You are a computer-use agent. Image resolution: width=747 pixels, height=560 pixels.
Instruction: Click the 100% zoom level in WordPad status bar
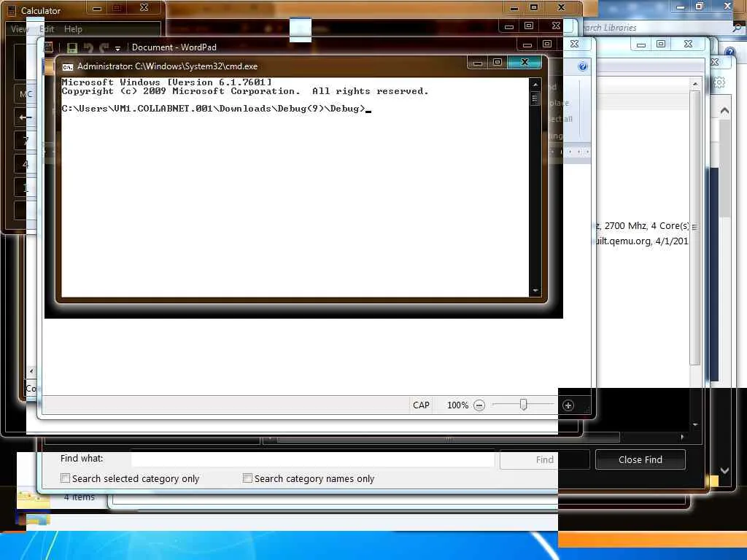[457, 405]
